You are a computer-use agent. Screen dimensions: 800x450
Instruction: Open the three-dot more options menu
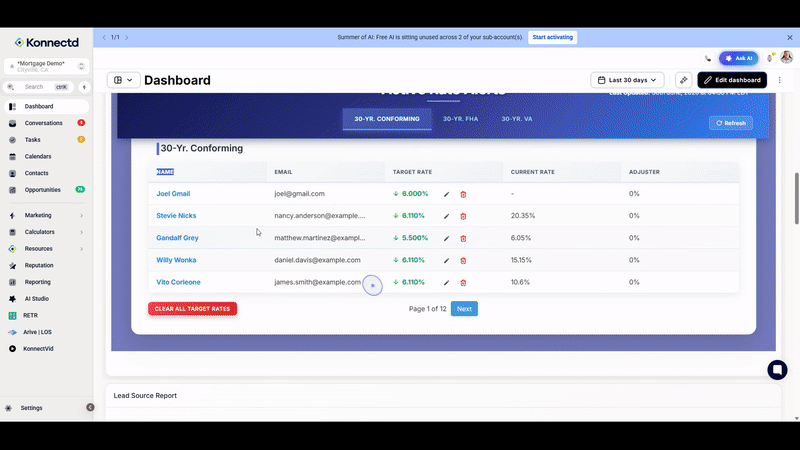[x=779, y=80]
